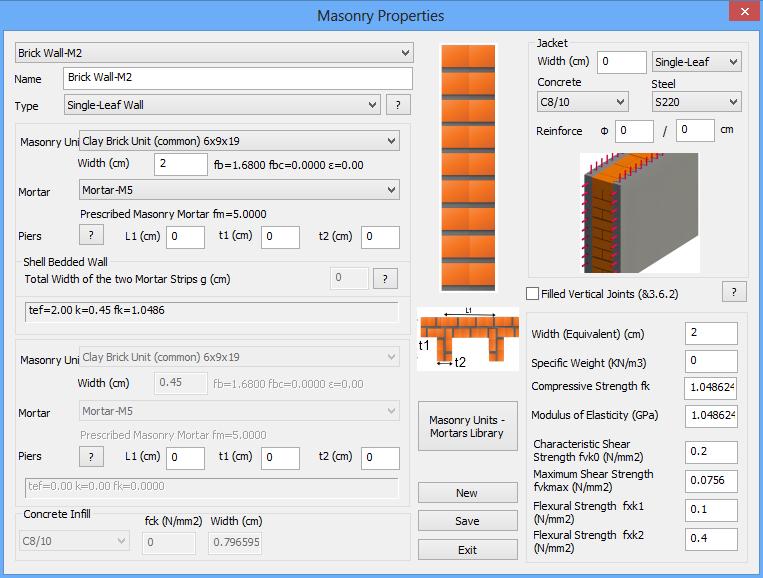The image size is (763, 578).
Task: Click the second Piers t2 (cm) field
Action: [x=381, y=458]
